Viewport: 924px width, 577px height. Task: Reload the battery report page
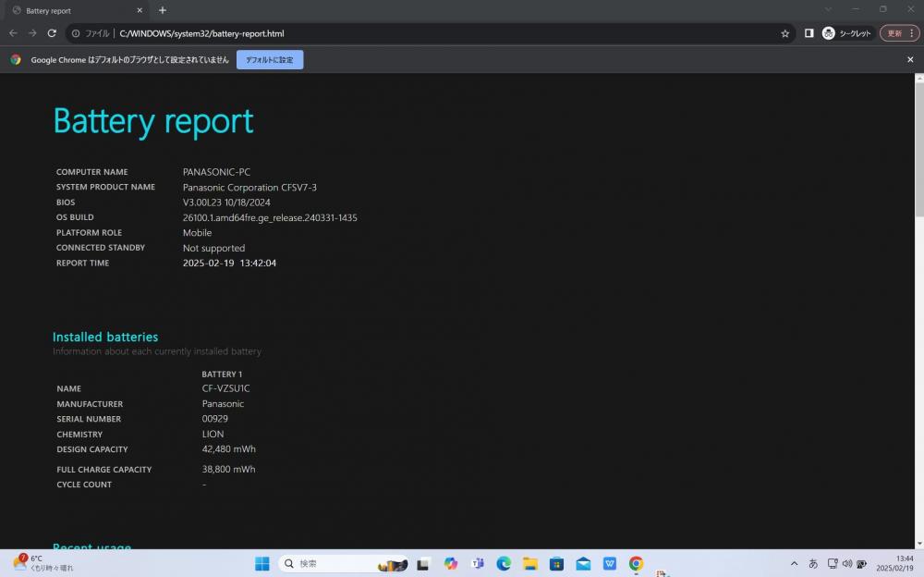click(52, 33)
